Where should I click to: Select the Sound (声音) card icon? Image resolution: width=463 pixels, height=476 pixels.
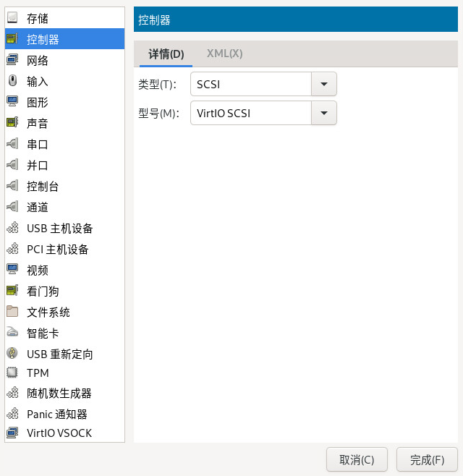[x=12, y=123]
